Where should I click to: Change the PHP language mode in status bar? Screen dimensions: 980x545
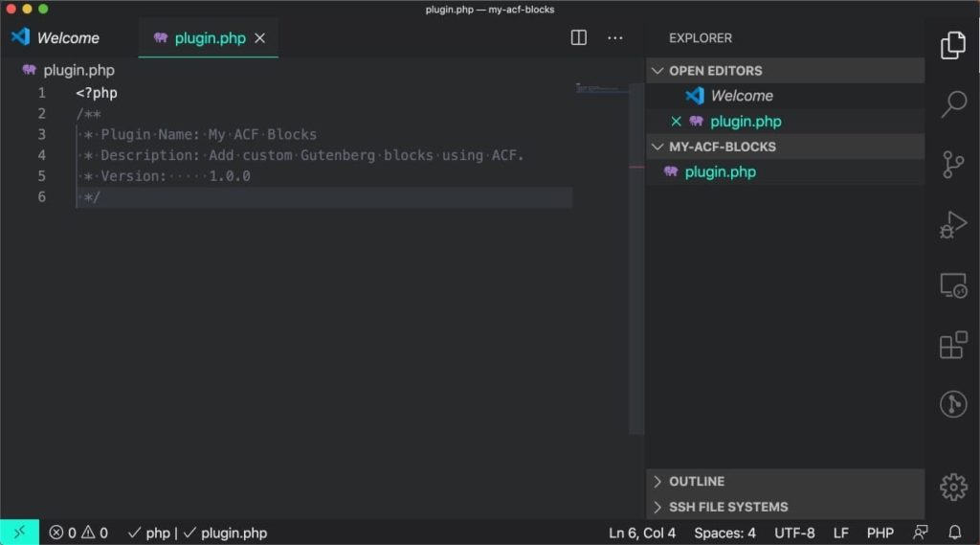click(x=880, y=533)
